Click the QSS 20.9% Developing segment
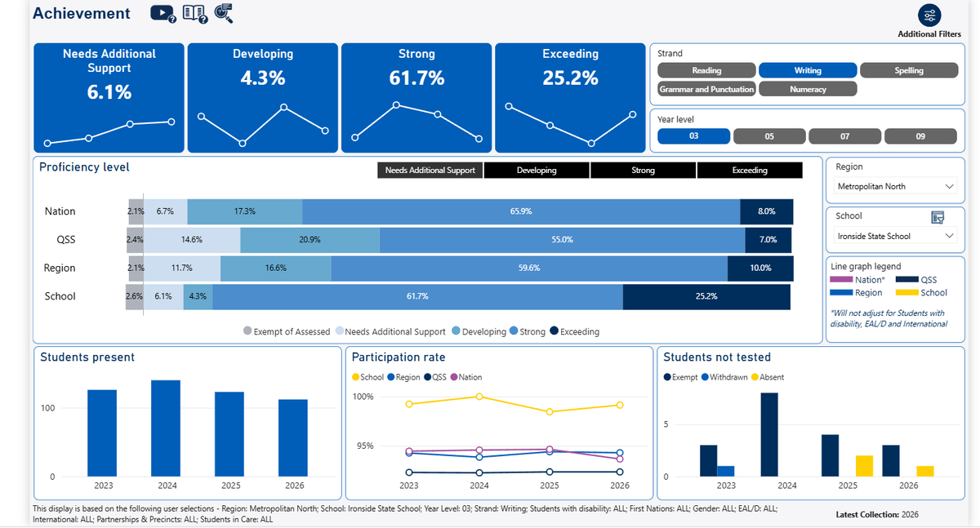The width and height of the screenshot is (980, 528). (310, 240)
